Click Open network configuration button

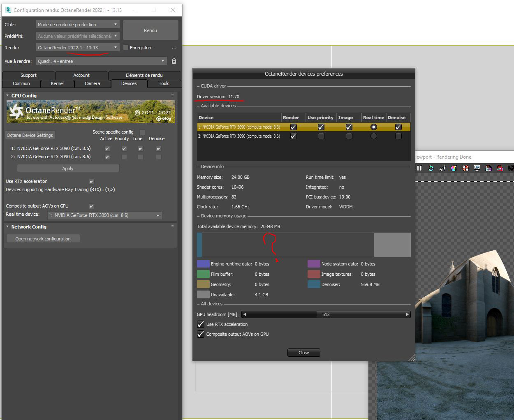coord(43,239)
